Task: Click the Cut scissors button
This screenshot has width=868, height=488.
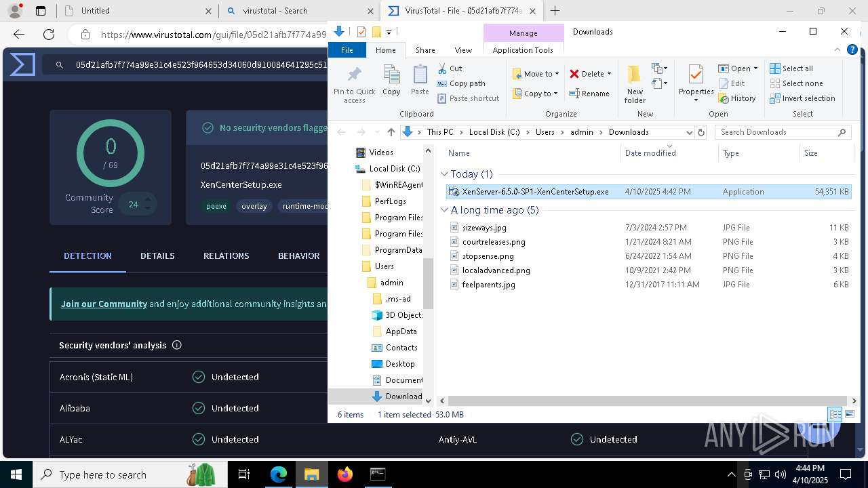Action: [450, 68]
